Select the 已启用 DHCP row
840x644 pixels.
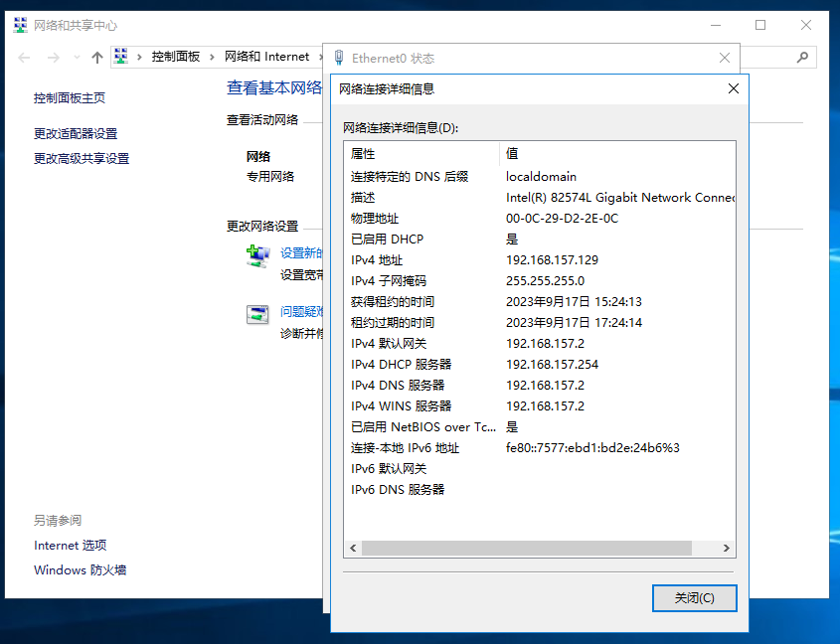click(540, 239)
